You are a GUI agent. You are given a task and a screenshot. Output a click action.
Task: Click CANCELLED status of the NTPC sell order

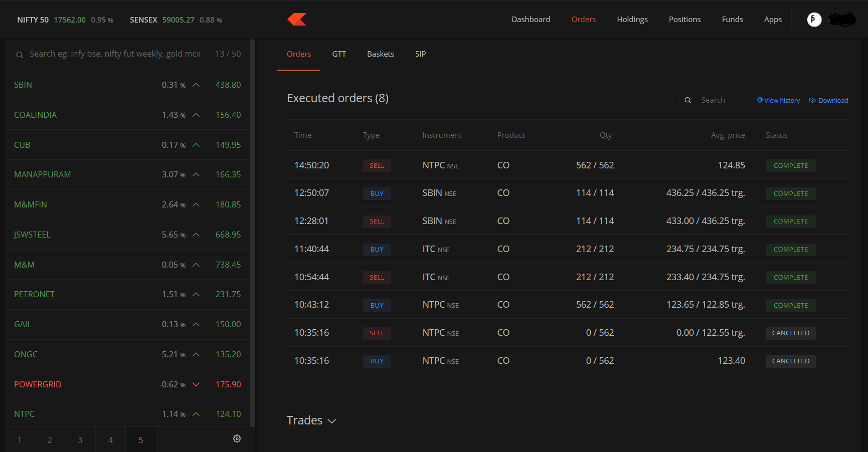pyautogui.click(x=790, y=333)
